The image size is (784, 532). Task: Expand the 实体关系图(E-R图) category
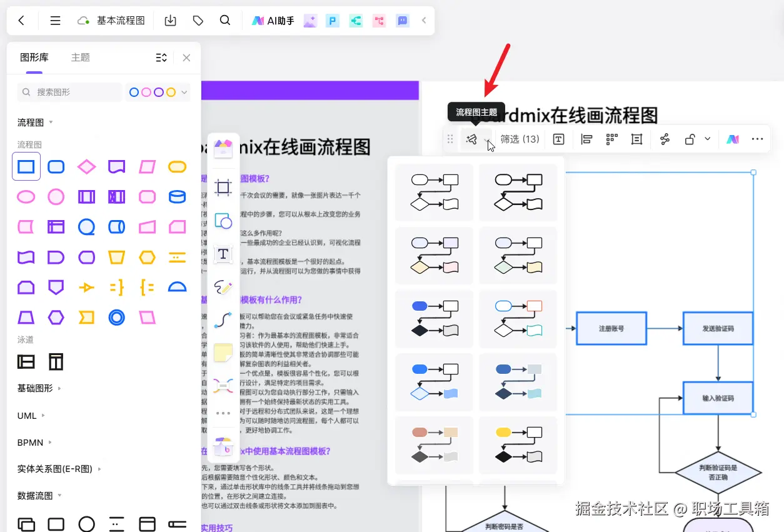coord(59,469)
